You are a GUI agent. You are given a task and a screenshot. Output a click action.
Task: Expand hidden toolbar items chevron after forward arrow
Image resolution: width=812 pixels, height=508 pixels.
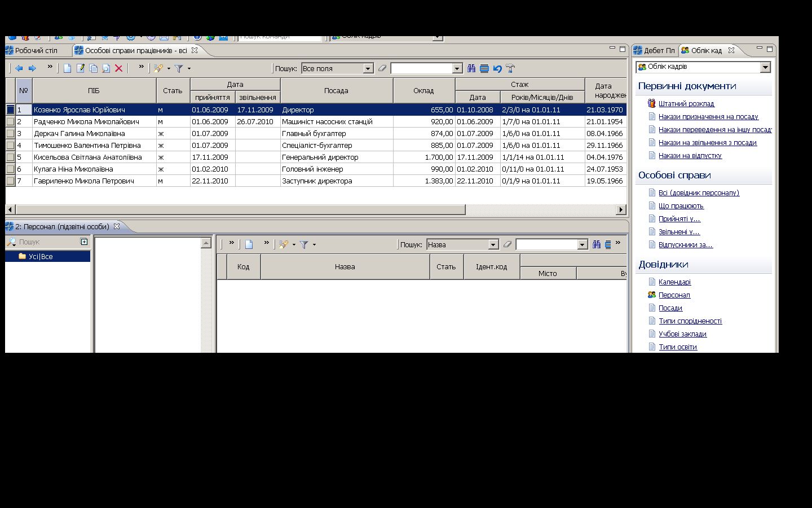[x=50, y=67]
